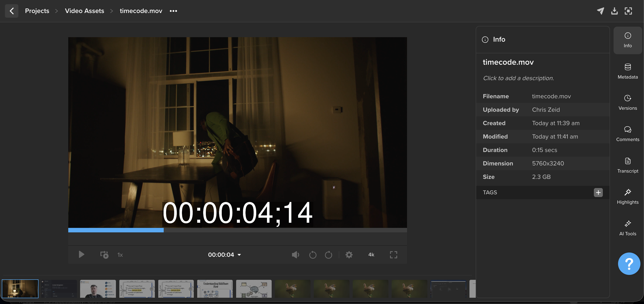Open the Transcript side tab

point(627,166)
